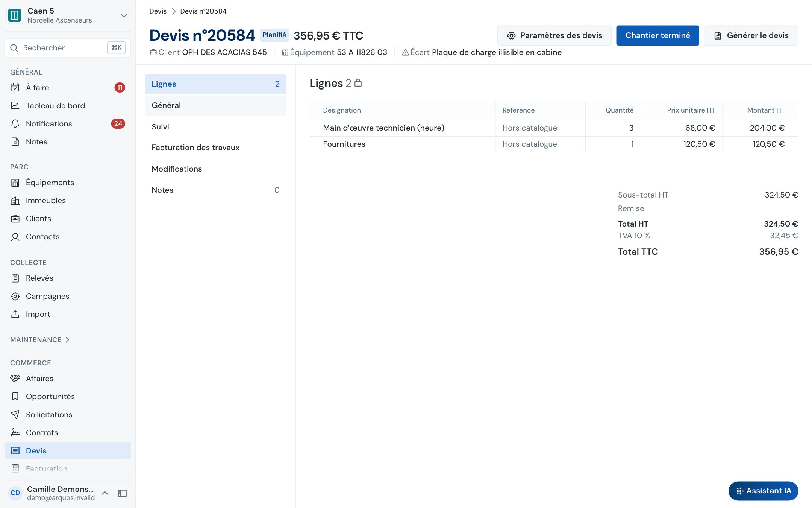812x508 pixels.
Task: Click the Import upload icon
Action: (15, 314)
